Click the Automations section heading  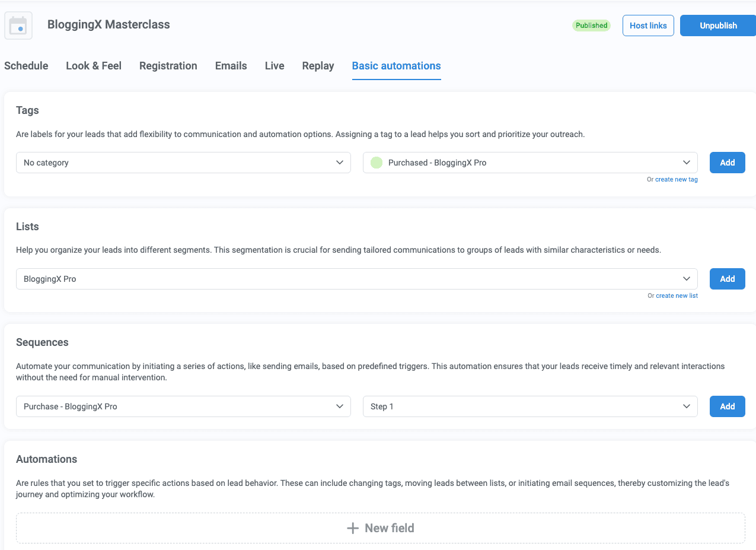(x=47, y=459)
